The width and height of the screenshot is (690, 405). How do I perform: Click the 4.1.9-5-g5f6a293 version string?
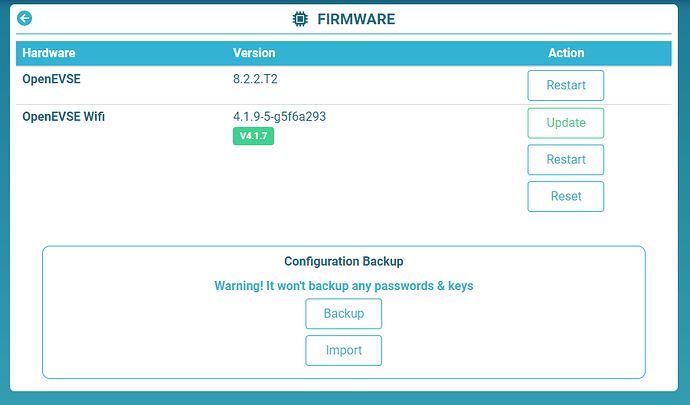[279, 117]
